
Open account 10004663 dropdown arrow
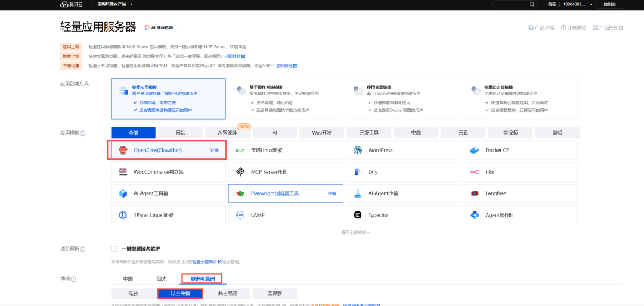[x=590, y=4]
